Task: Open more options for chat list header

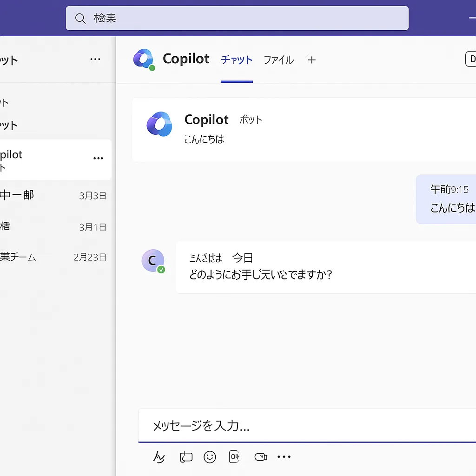Action: tap(95, 59)
